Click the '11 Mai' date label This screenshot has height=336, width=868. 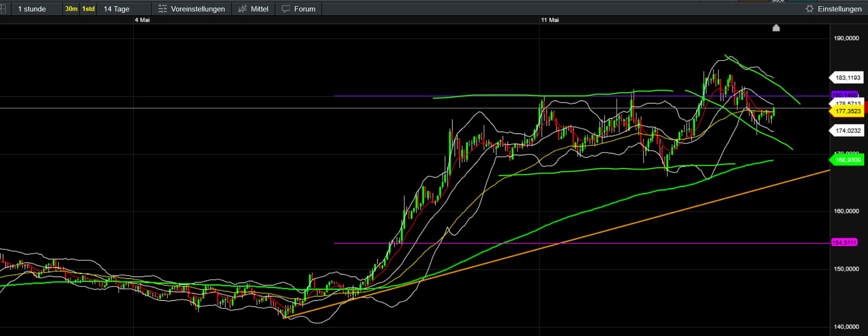tap(550, 20)
